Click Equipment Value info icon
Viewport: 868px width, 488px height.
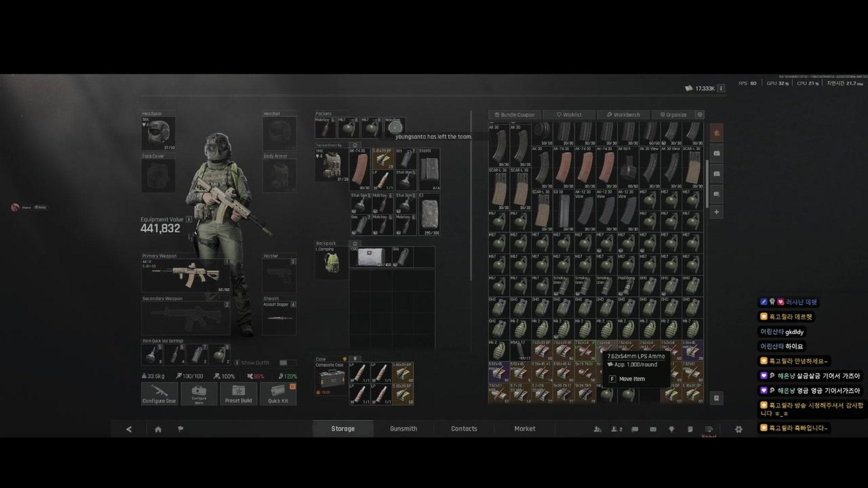tap(189, 219)
